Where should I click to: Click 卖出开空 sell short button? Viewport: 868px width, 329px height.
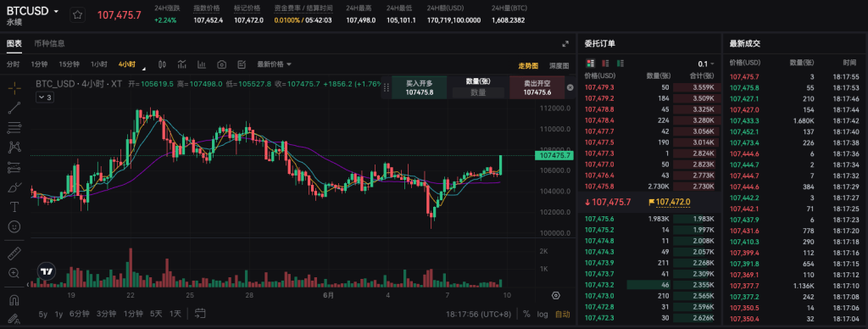pyautogui.click(x=537, y=87)
